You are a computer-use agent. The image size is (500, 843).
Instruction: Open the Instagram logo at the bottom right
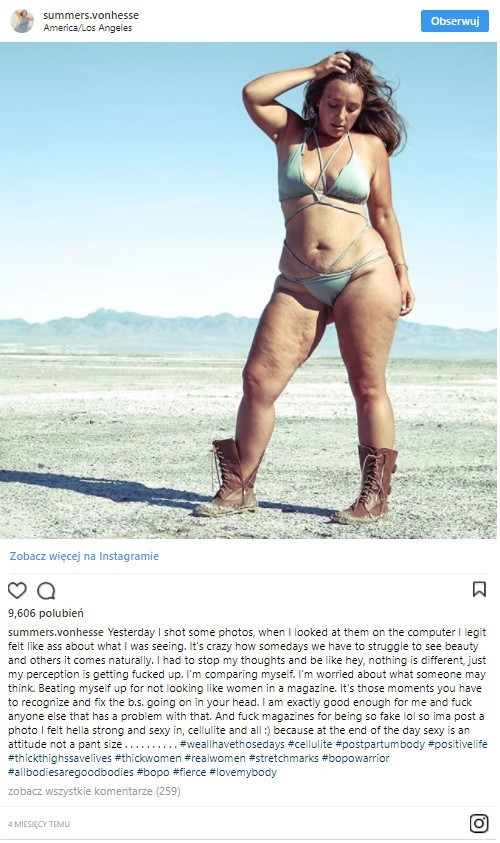479,824
